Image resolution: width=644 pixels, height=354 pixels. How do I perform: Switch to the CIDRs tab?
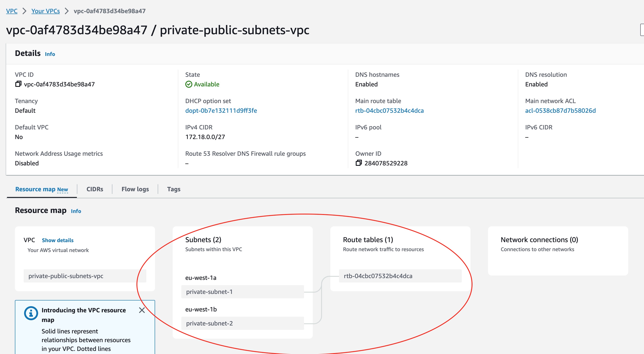point(95,189)
